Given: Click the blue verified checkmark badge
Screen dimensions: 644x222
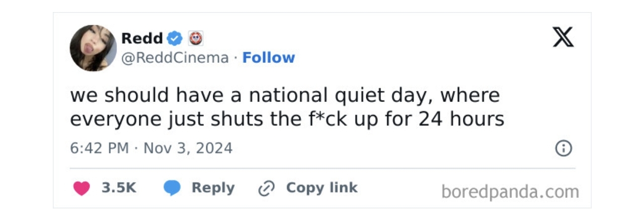Looking at the screenshot, I should (175, 38).
